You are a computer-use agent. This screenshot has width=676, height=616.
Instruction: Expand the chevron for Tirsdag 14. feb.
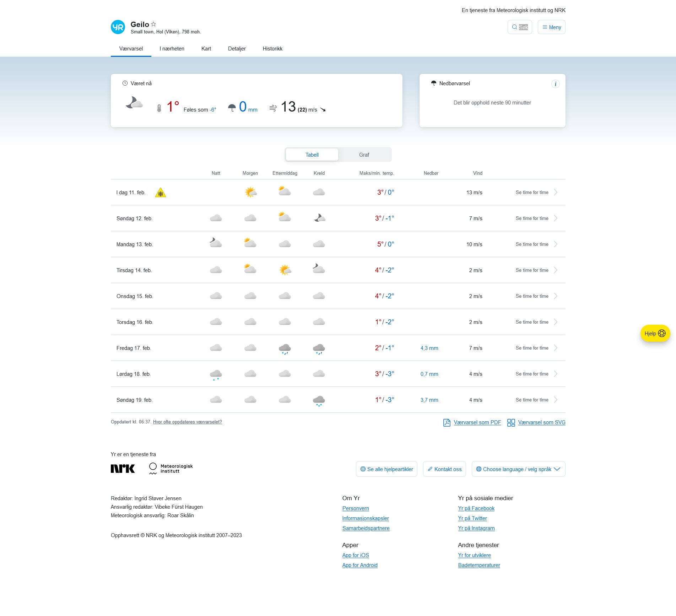tap(556, 270)
